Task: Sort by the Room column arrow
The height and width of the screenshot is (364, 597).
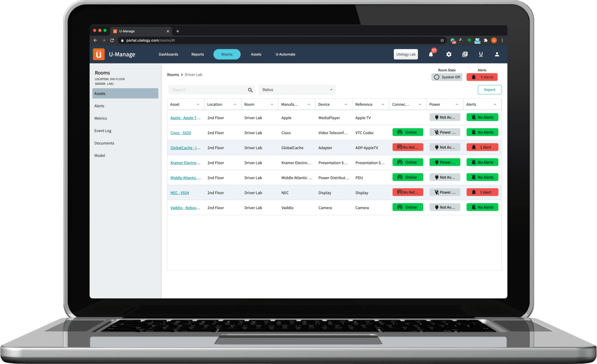Action: [x=272, y=104]
